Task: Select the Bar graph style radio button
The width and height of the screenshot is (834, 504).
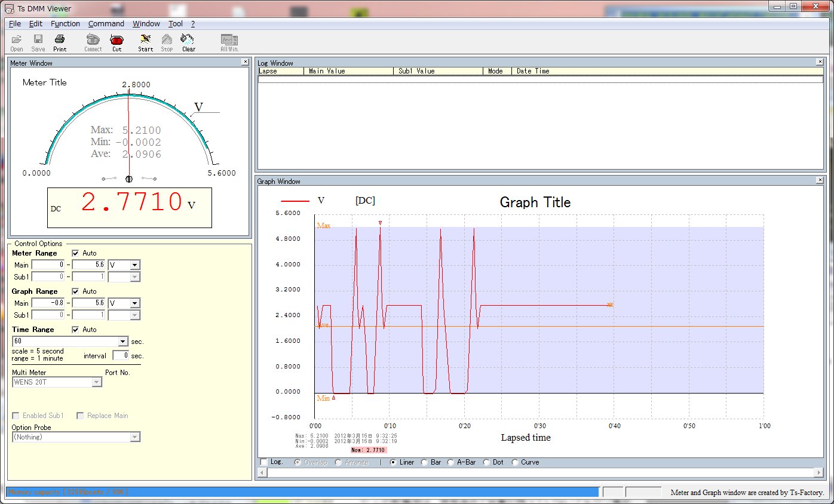Action: click(424, 462)
